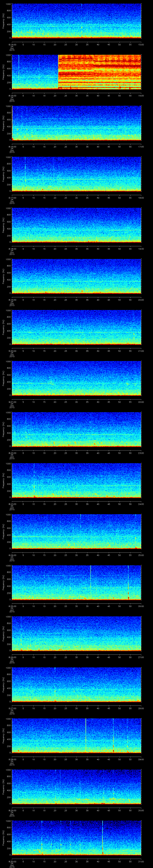Image resolution: width=153 pixels, height=868 pixels.
Task: Click the 16:00 end time label
Action: [141, 96]
